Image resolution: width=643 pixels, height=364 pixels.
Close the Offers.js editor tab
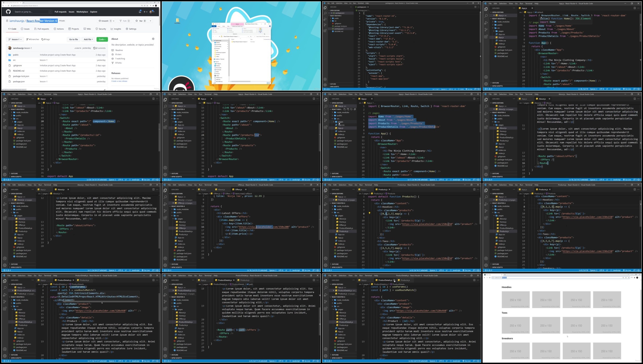(x=246, y=190)
